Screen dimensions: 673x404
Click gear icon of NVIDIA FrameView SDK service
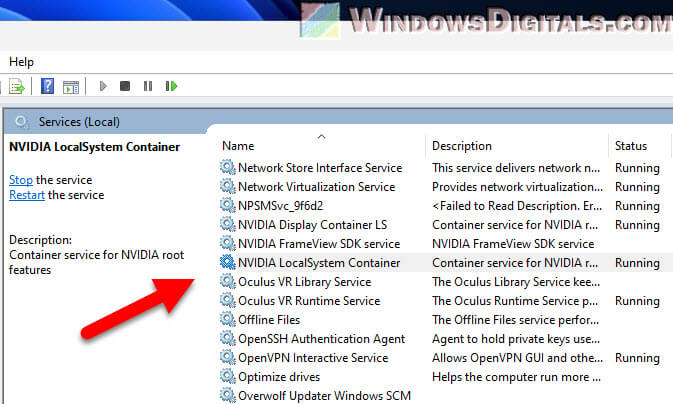[x=227, y=243]
